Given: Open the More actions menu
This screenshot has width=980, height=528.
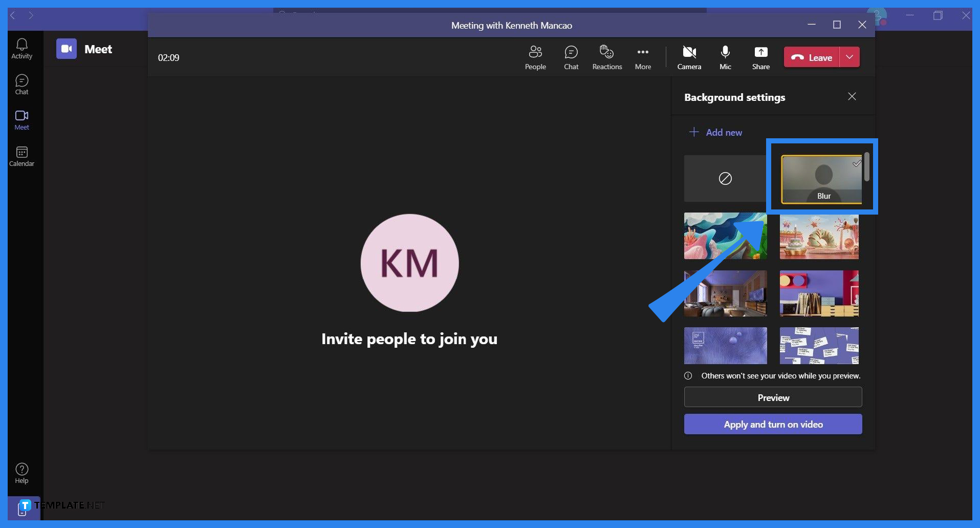Looking at the screenshot, I should coord(643,57).
